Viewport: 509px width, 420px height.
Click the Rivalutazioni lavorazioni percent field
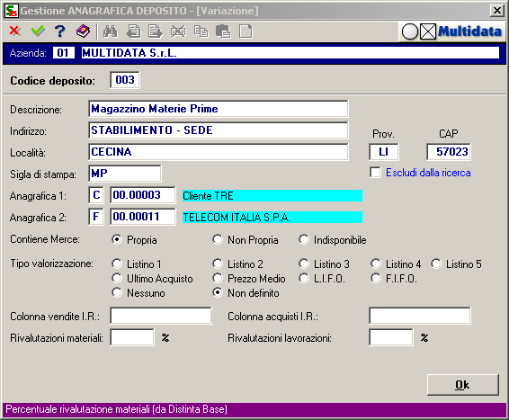pyautogui.click(x=391, y=337)
